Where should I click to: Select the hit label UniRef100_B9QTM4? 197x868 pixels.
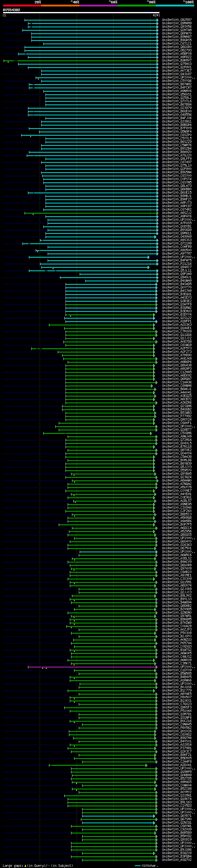177,738
